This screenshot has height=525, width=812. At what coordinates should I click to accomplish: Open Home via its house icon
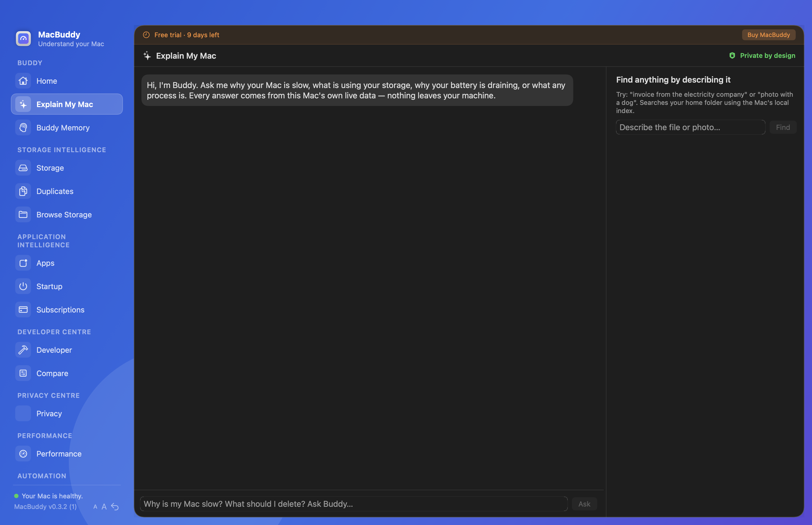tap(23, 81)
